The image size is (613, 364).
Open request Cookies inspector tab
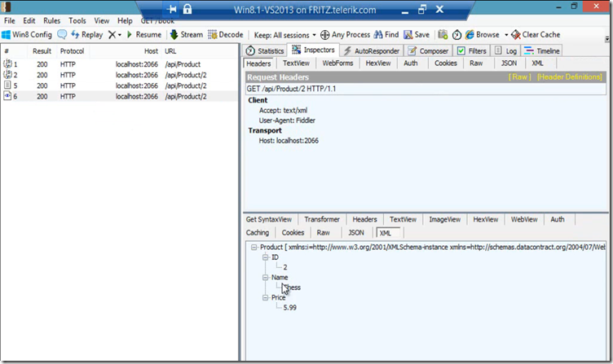(x=446, y=64)
